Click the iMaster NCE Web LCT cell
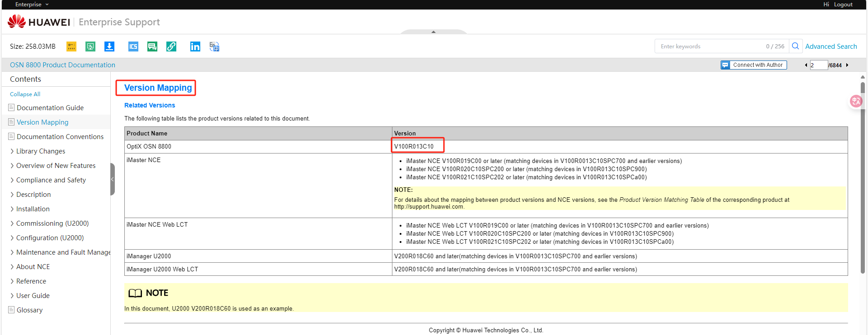This screenshot has width=868, height=335. pyautogui.click(x=259, y=233)
